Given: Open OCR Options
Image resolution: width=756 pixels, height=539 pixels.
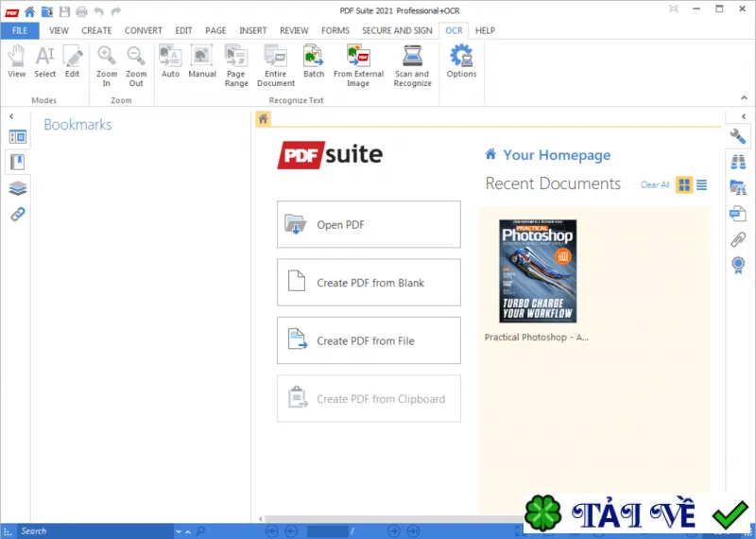Looking at the screenshot, I should coord(461,61).
